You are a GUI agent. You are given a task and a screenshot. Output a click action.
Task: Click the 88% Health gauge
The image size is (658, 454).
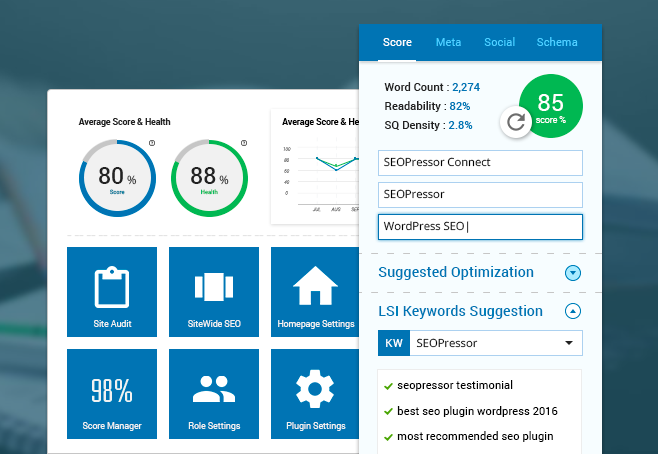[x=209, y=178]
